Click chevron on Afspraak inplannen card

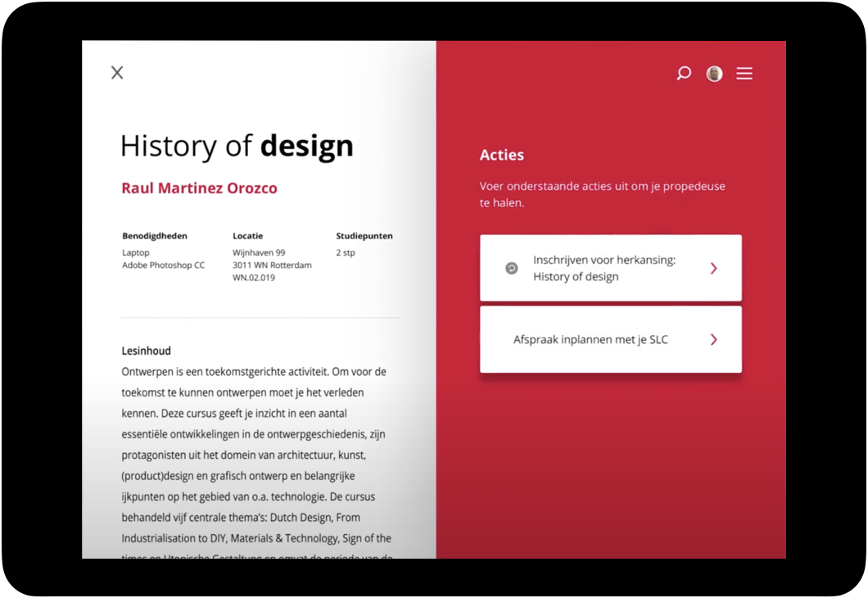(713, 339)
